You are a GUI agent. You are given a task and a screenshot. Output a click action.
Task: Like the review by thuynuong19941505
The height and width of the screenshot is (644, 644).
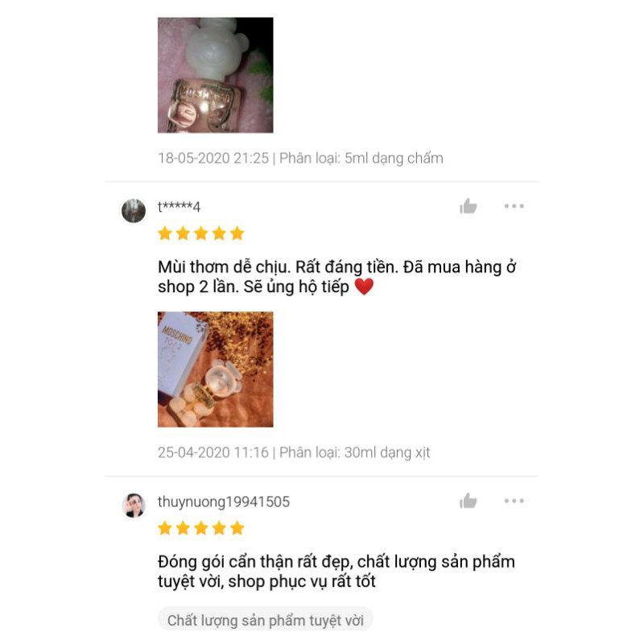(x=468, y=501)
